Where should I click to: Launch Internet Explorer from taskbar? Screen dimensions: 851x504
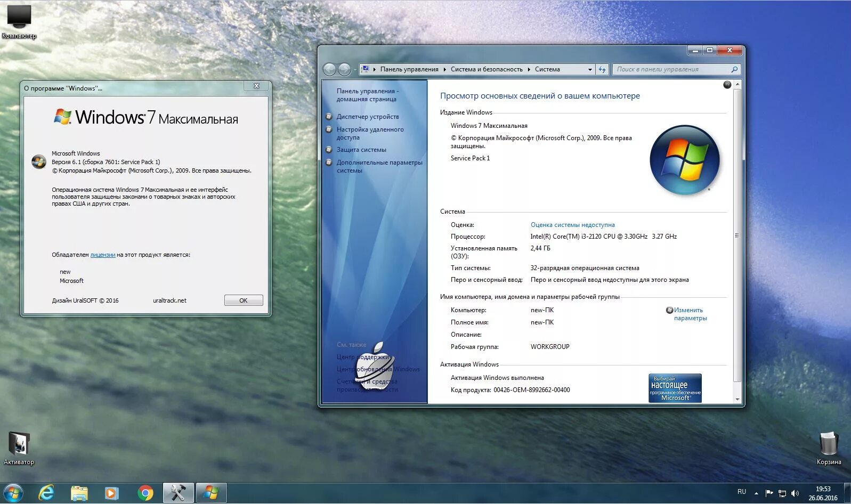pyautogui.click(x=47, y=493)
